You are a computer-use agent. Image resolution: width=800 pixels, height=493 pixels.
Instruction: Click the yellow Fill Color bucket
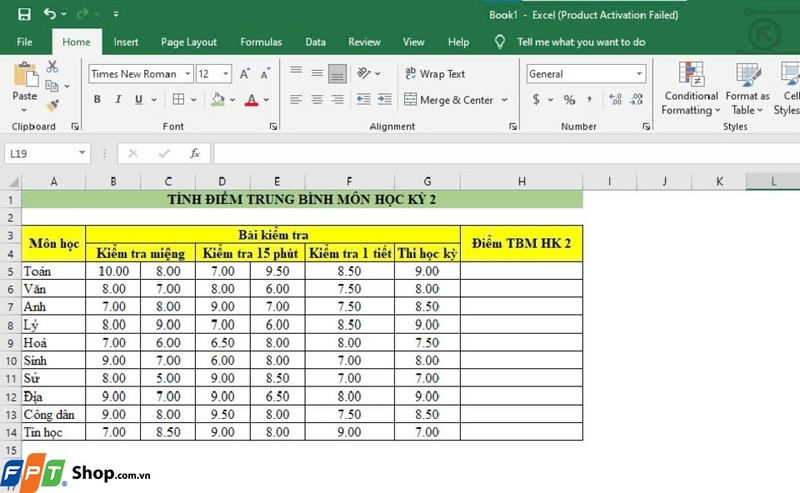[x=218, y=100]
